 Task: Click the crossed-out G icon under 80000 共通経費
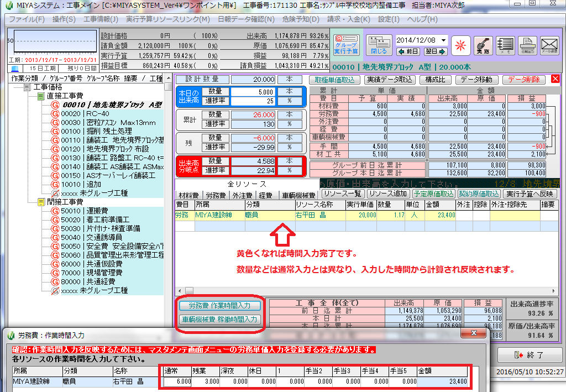[55, 290]
